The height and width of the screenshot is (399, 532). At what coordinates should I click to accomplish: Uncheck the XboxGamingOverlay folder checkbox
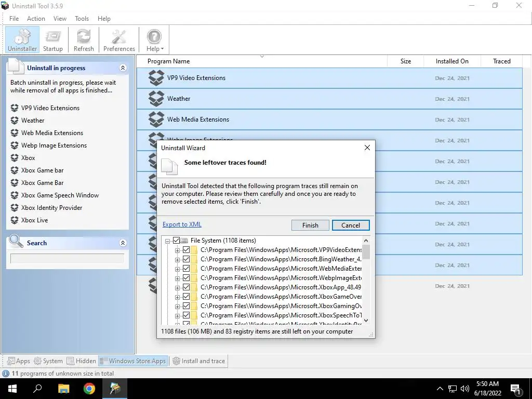point(187,306)
